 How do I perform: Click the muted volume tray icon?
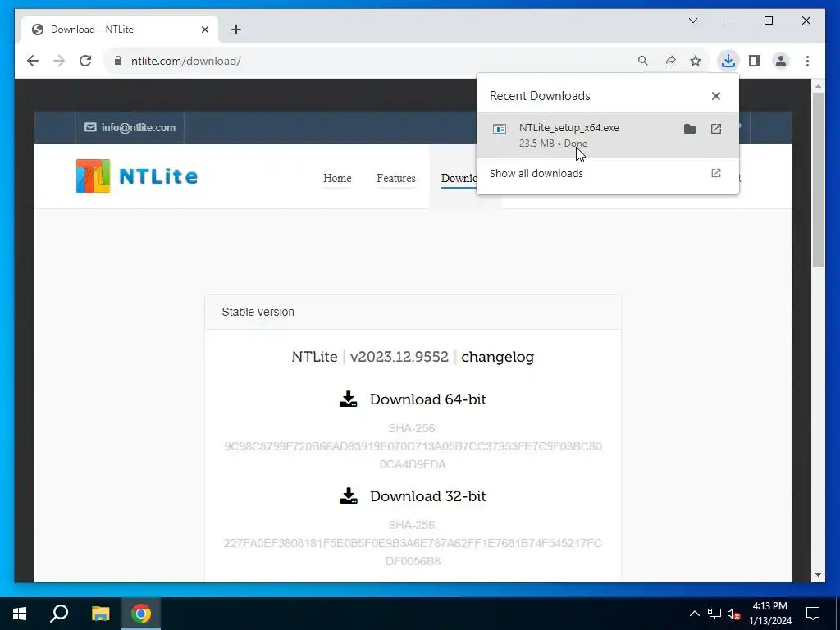pos(733,614)
